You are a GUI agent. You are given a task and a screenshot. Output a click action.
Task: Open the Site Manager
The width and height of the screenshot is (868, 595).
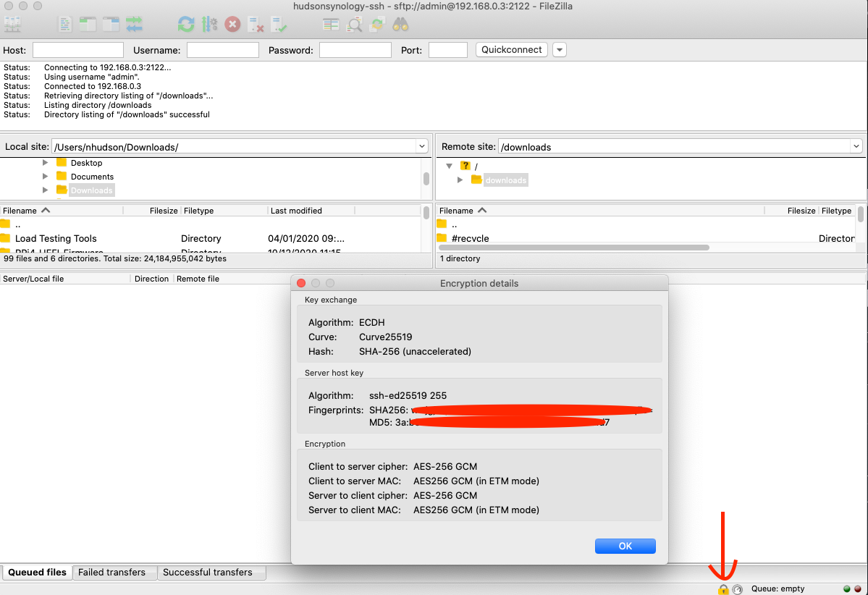point(12,25)
